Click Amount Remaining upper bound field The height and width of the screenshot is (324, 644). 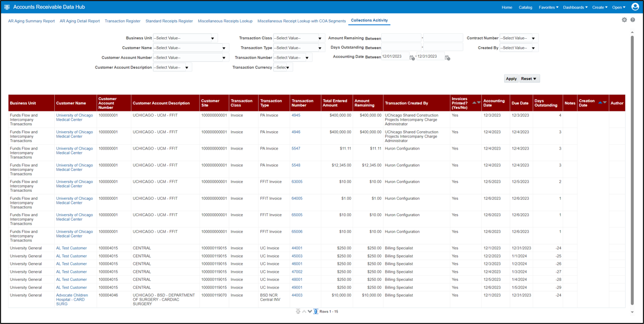(x=443, y=38)
